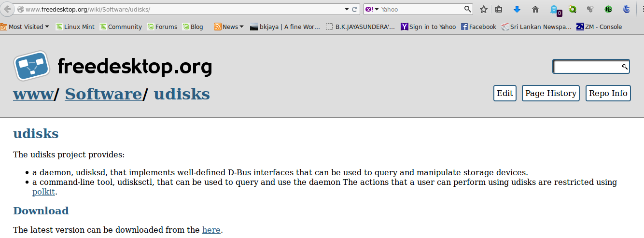
Task: Click the 'Download' section heading
Action: 41,210
